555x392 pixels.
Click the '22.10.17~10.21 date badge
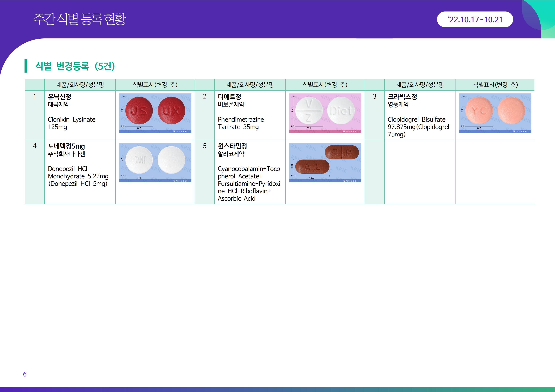point(475,19)
